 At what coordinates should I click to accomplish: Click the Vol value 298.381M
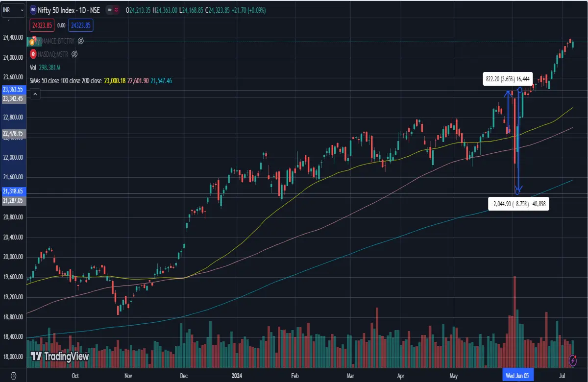click(49, 67)
